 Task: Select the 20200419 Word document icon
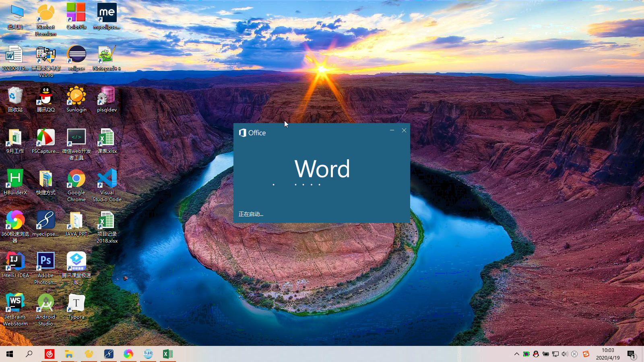15,58
